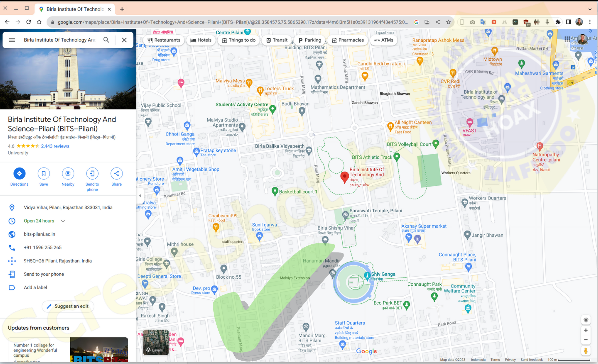Click the Zoom in plus button
Screen dimensions: 598x364
586,330
